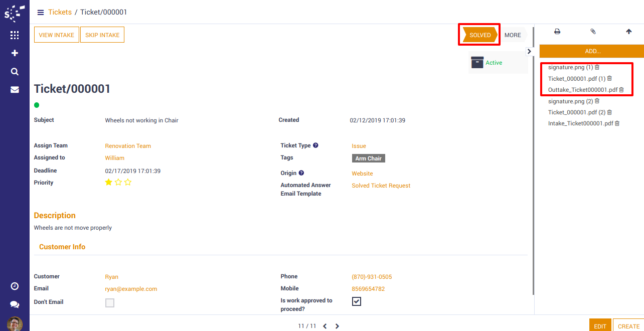644x331 pixels.
Task: Uncheck Is work approved to proceed
Action: coord(357,301)
